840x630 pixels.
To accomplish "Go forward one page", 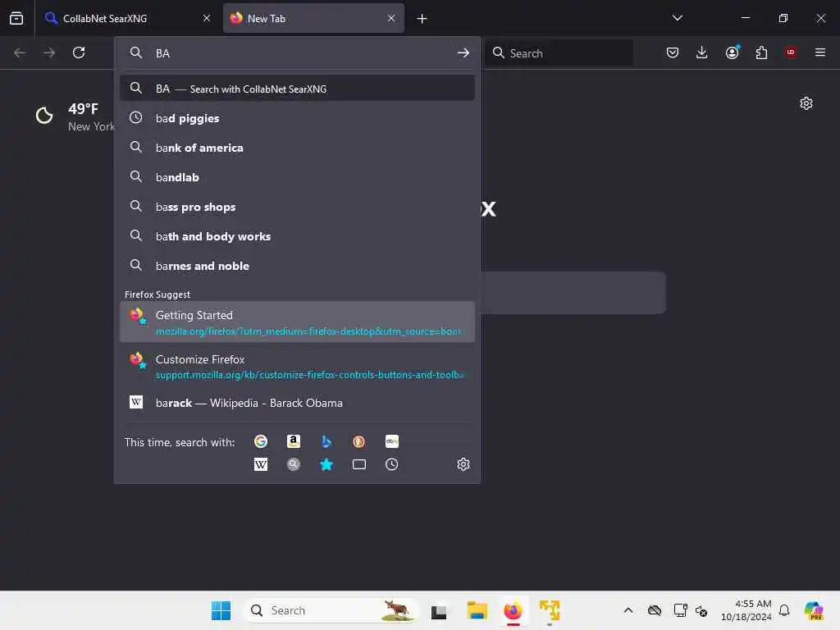I will [49, 52].
